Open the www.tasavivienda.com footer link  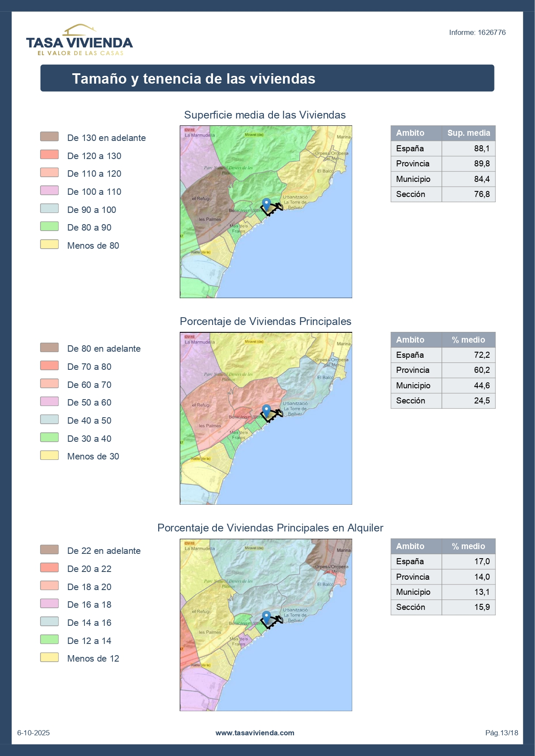pyautogui.click(x=255, y=733)
